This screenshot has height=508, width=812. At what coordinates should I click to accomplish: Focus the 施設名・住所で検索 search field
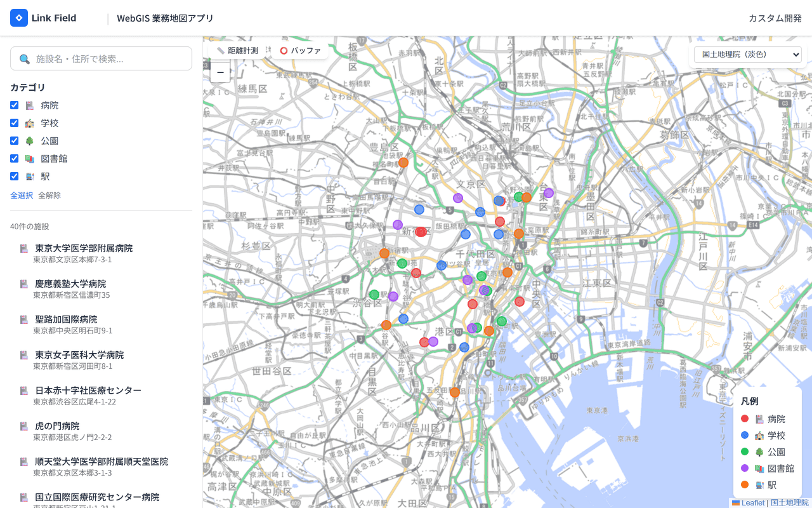click(101, 58)
